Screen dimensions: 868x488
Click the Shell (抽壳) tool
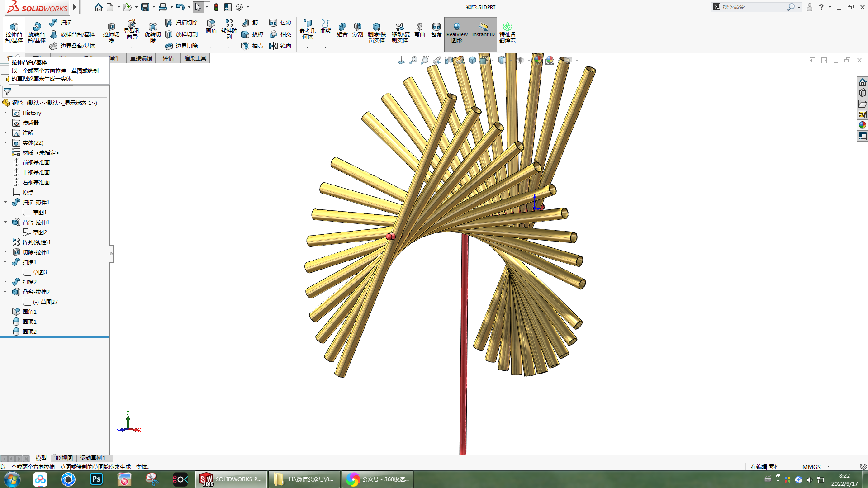pyautogui.click(x=252, y=46)
